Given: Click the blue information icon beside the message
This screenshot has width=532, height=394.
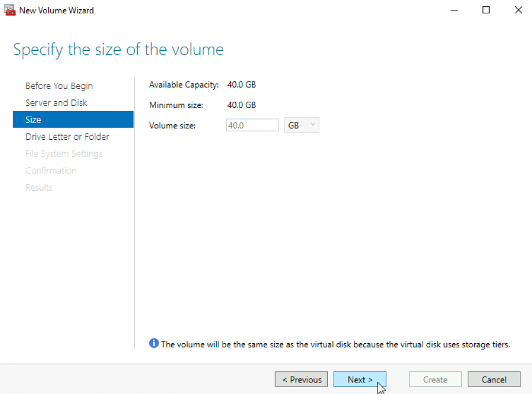Looking at the screenshot, I should (x=154, y=344).
